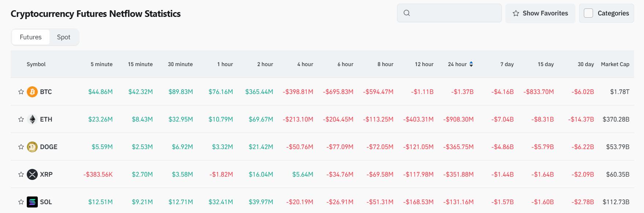
Task: Sort by the 15 minute column
Action: pyautogui.click(x=140, y=64)
